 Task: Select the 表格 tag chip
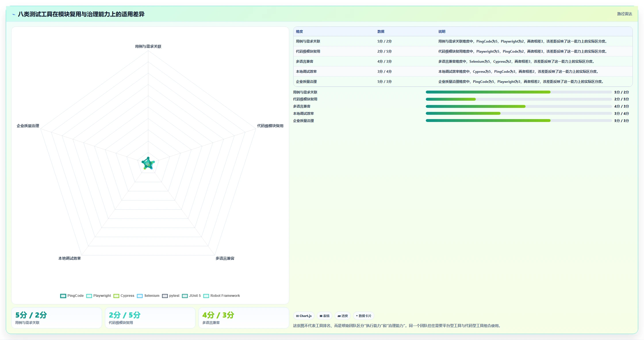[325, 316]
